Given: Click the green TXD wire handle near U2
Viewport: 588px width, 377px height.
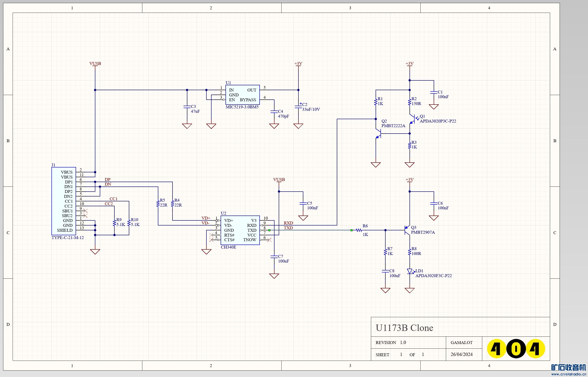Looking at the screenshot, I should (x=269, y=230).
